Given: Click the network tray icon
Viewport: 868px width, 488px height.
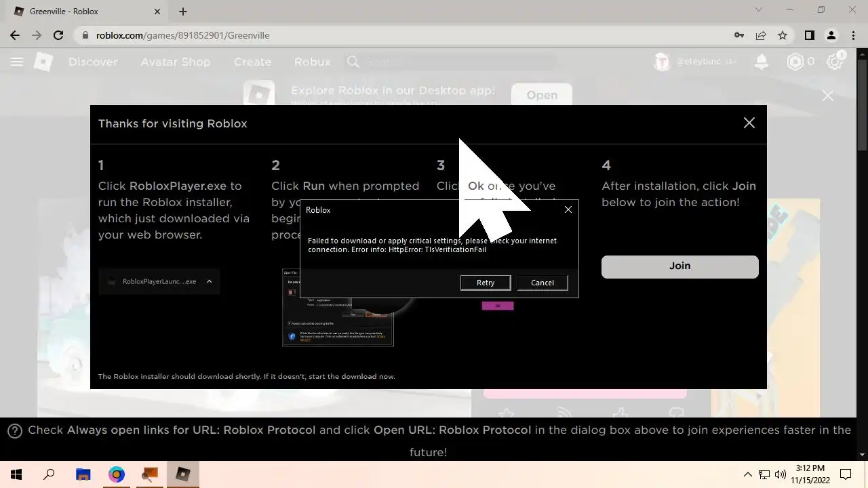Looking at the screenshot, I should point(764,474).
